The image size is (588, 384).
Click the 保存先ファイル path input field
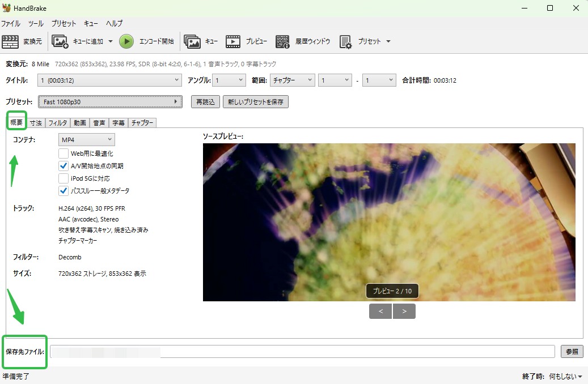(x=302, y=351)
